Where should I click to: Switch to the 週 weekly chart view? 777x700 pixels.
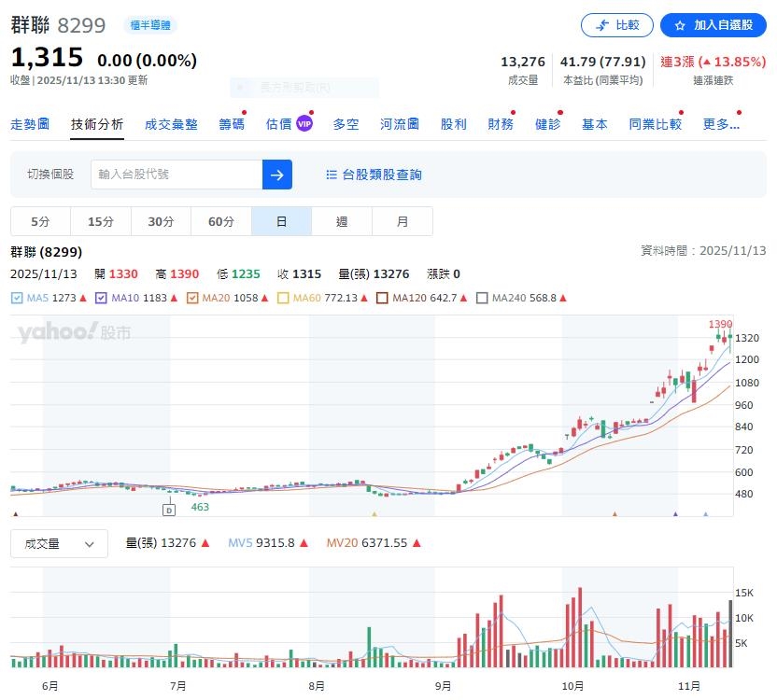click(342, 221)
